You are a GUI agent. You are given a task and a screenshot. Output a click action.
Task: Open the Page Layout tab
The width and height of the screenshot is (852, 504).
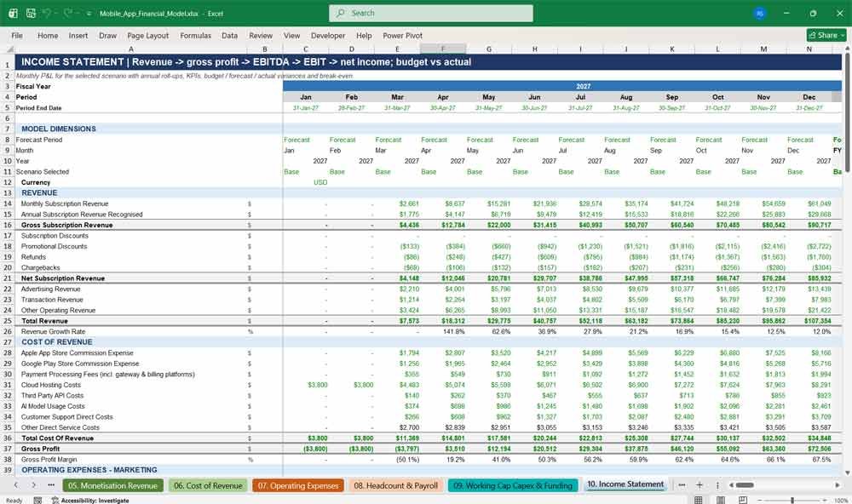pyautogui.click(x=147, y=35)
